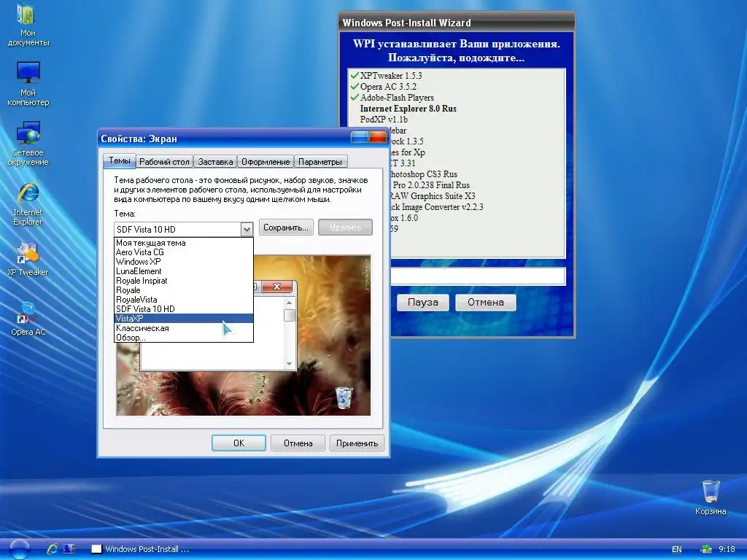Click the Windows Post-Install Wizard title bar
The image size is (747, 560).
457,23
